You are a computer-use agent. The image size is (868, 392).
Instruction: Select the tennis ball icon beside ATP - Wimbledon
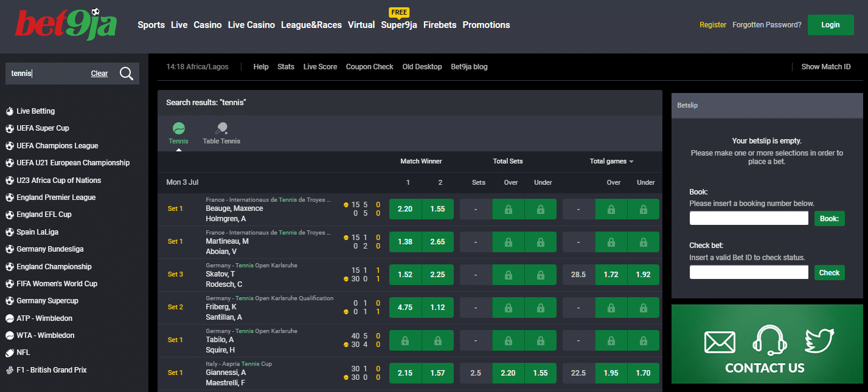[x=10, y=318]
